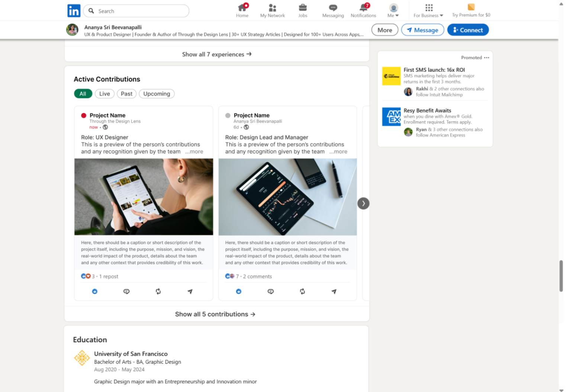Select the Past contributions filter
Image resolution: width=566 pixels, height=392 pixels.
[x=126, y=94]
